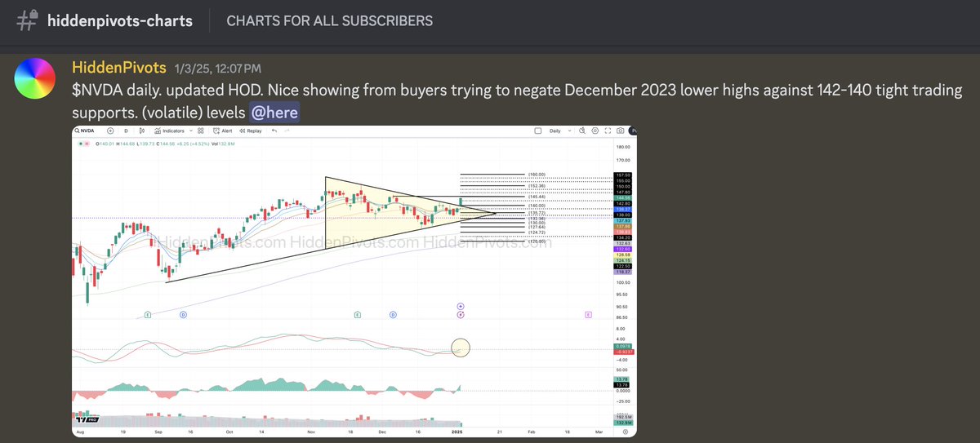Click the redo arrow in chart toolbar
Screen dimensions: 980x443
(x=287, y=131)
